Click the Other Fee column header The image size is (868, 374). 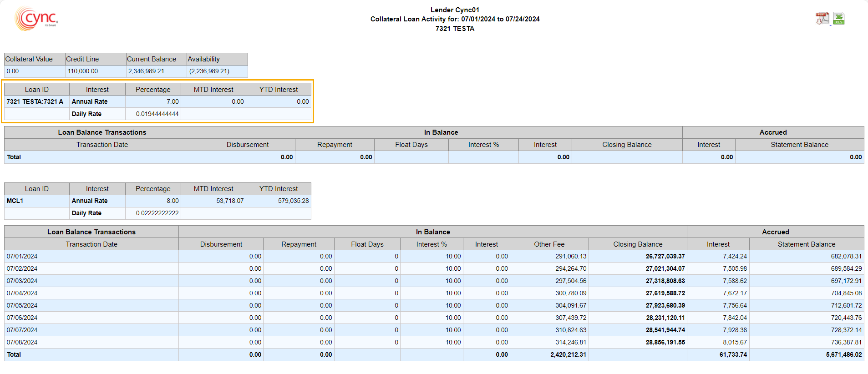click(x=549, y=244)
